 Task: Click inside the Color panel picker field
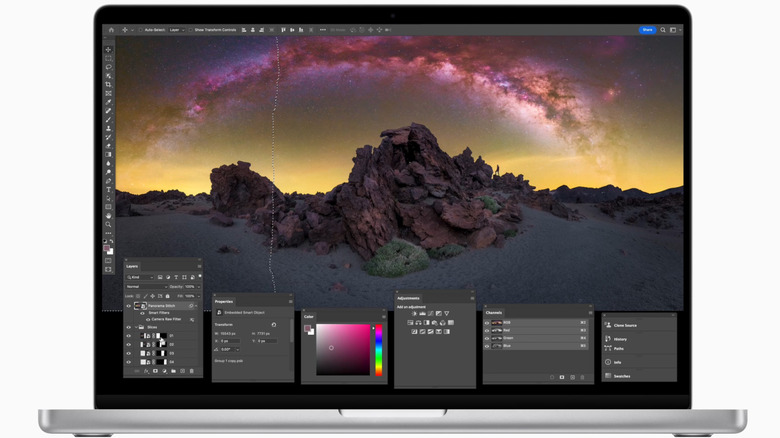(x=343, y=349)
